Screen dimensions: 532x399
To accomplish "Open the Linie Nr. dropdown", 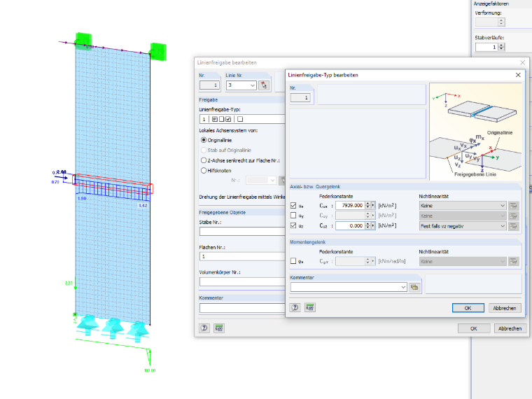I will pyautogui.click(x=253, y=85).
